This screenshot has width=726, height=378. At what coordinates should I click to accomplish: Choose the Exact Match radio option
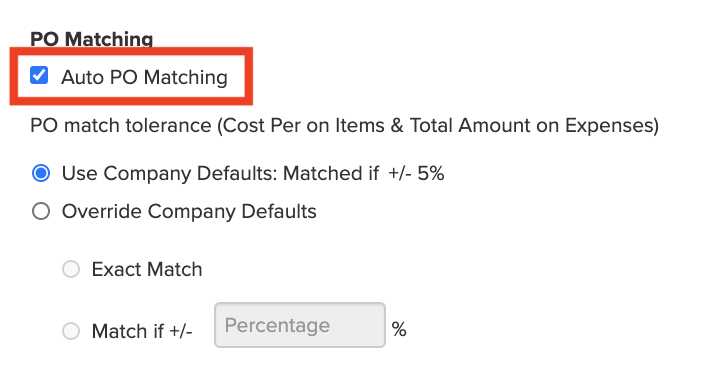click(71, 269)
